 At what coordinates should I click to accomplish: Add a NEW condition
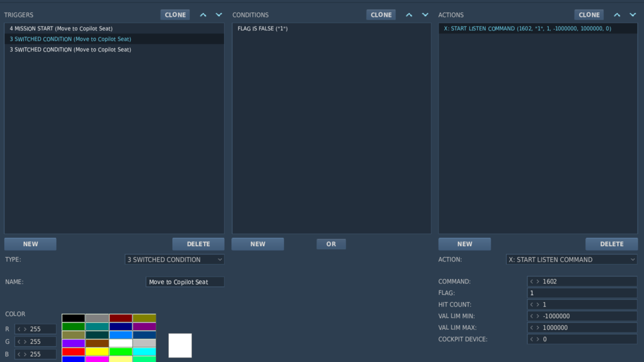258,244
